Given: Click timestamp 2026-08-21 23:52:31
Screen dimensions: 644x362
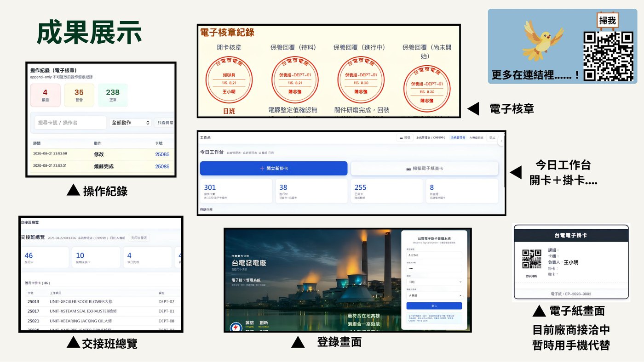Looking at the screenshot, I should pyautogui.click(x=50, y=166).
